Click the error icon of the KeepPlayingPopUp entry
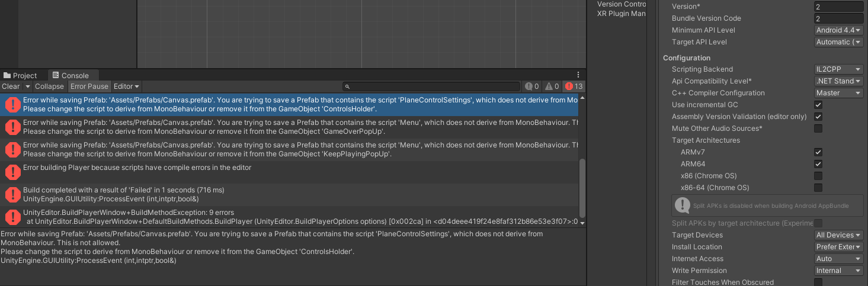The image size is (868, 286). click(x=12, y=150)
